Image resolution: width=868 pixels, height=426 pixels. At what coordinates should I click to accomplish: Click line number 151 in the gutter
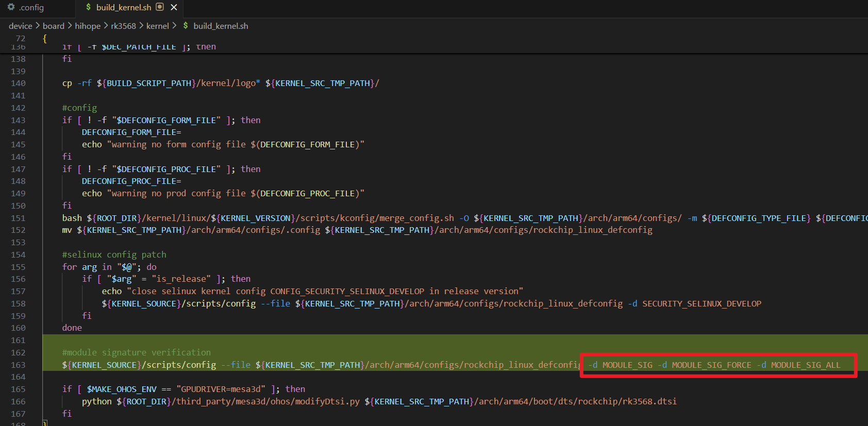[x=18, y=218]
